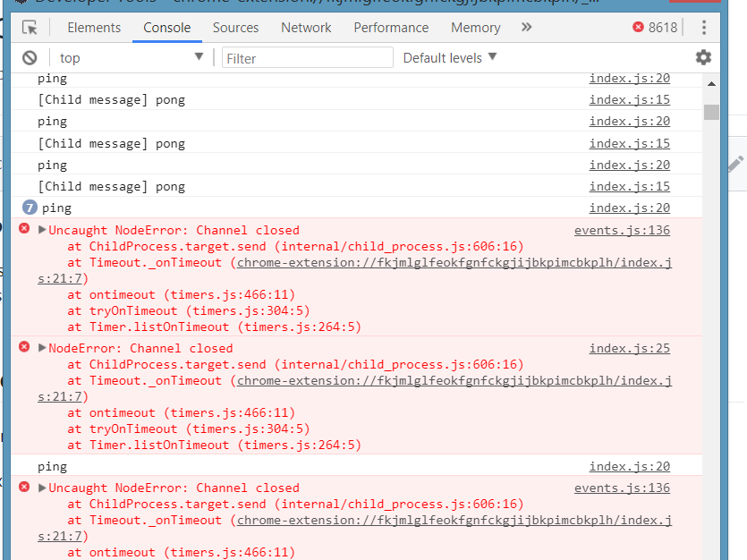Open the Memory tab

[475, 28]
